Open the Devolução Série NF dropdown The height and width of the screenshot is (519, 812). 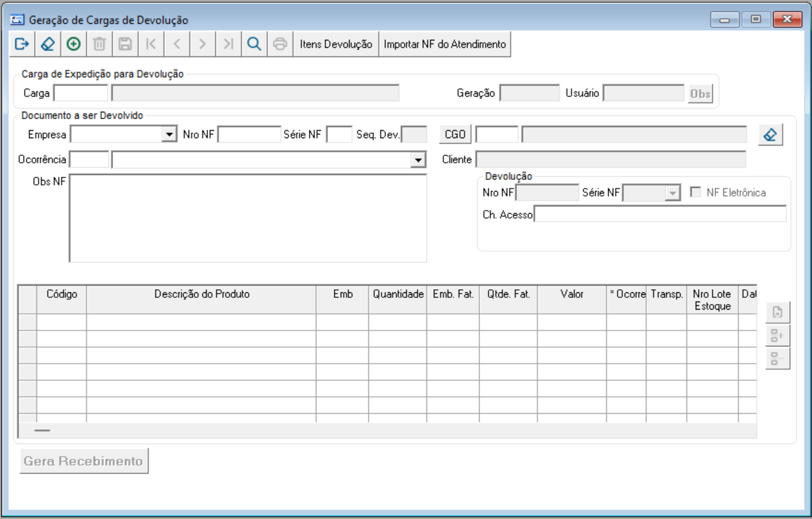[x=673, y=193]
